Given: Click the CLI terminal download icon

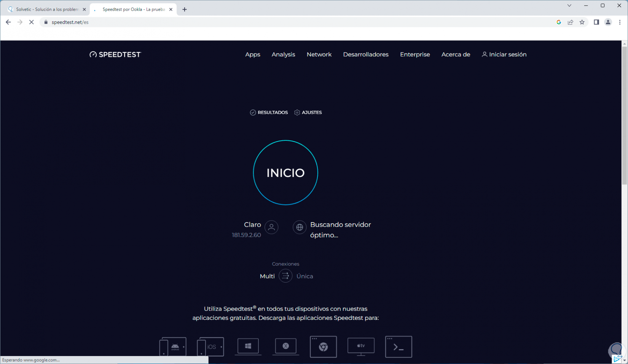Looking at the screenshot, I should [398, 347].
